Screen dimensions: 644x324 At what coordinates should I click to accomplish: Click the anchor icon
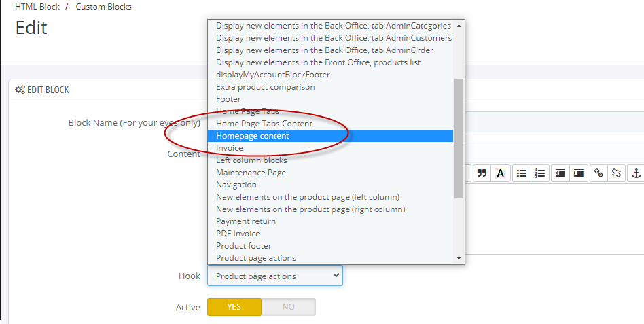[636, 173]
